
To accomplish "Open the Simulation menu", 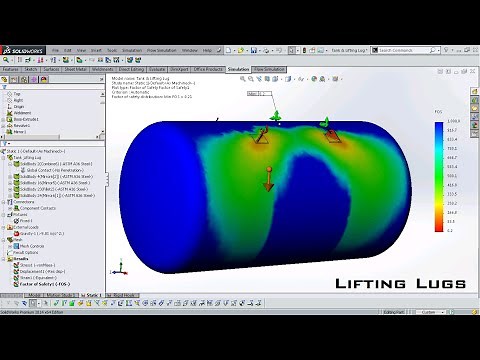I will point(132,50).
